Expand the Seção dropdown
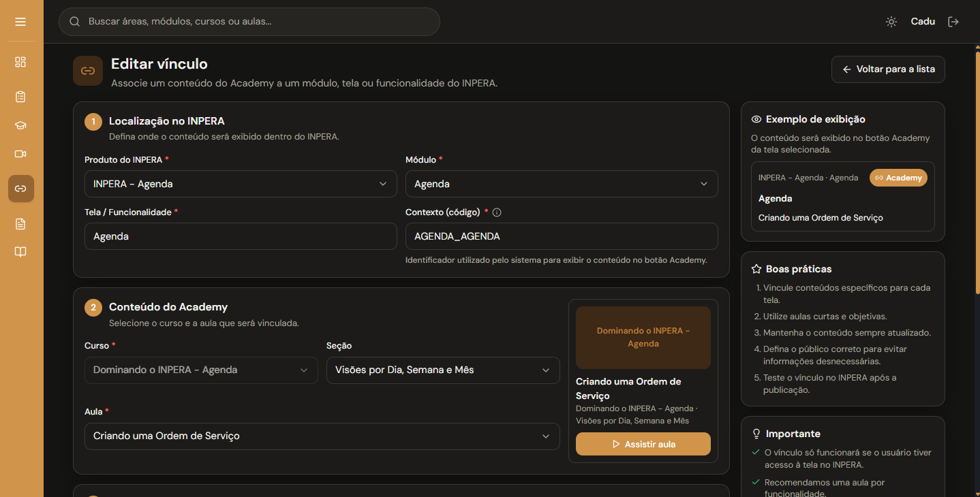 (x=443, y=370)
